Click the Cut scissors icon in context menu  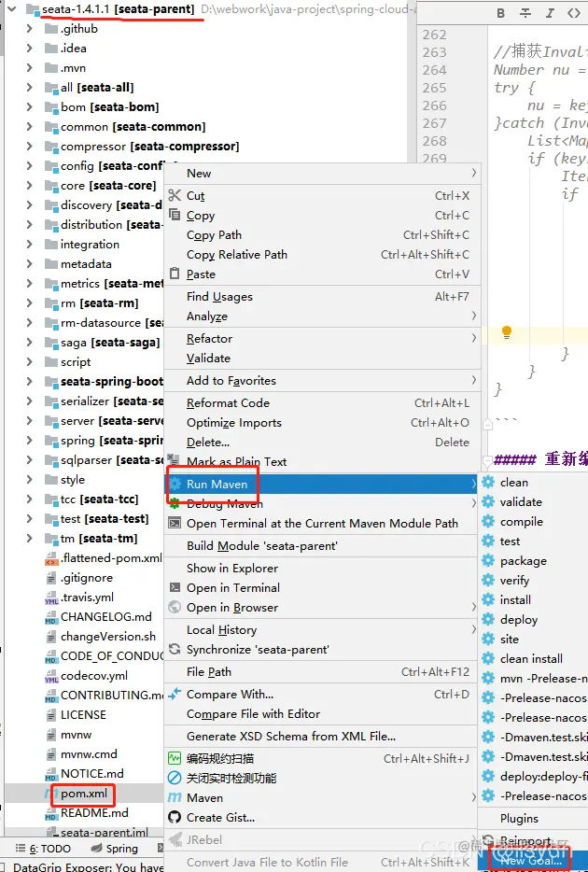click(x=175, y=195)
